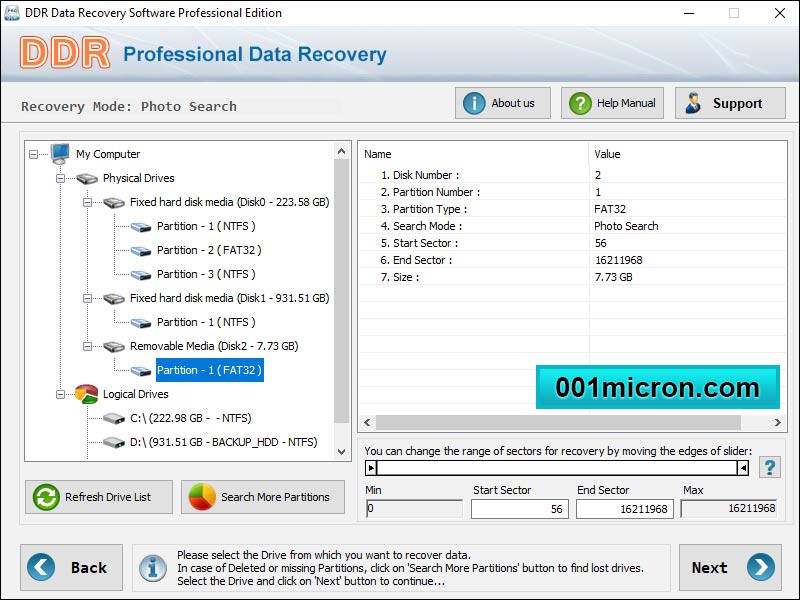The width and height of the screenshot is (800, 600).
Task: Collapse the Logical Drives node
Action: [x=61, y=394]
